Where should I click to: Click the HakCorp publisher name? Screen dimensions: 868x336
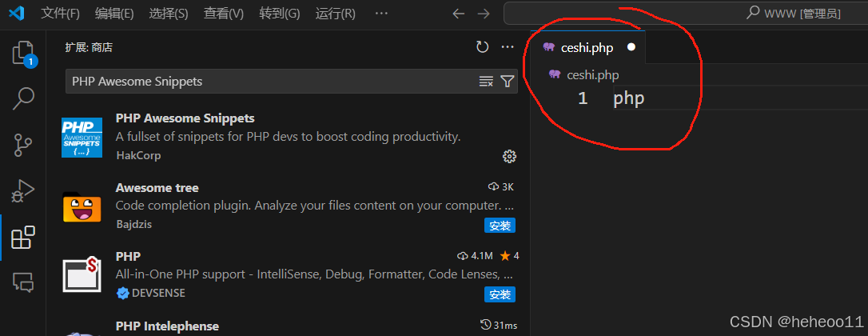tap(138, 156)
